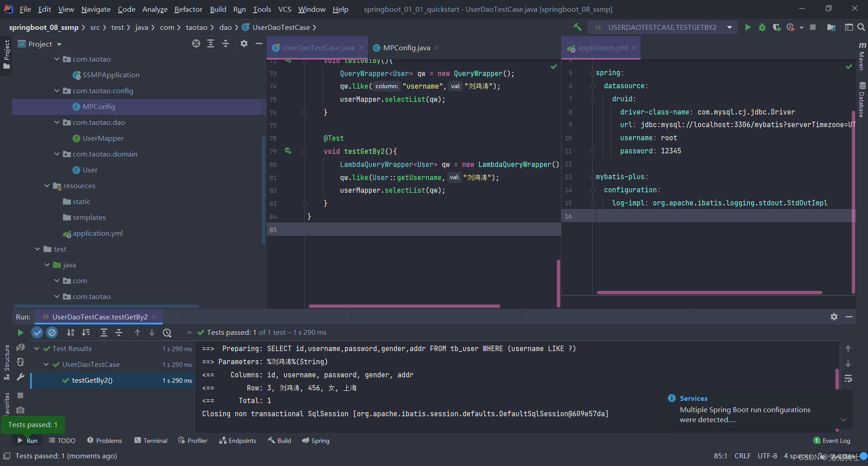Open Problems tool window
Screen dimensions: 868x466
[x=104, y=441]
